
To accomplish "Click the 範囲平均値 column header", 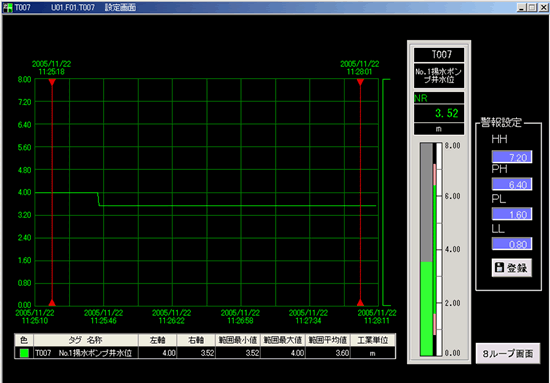I will point(328,340).
